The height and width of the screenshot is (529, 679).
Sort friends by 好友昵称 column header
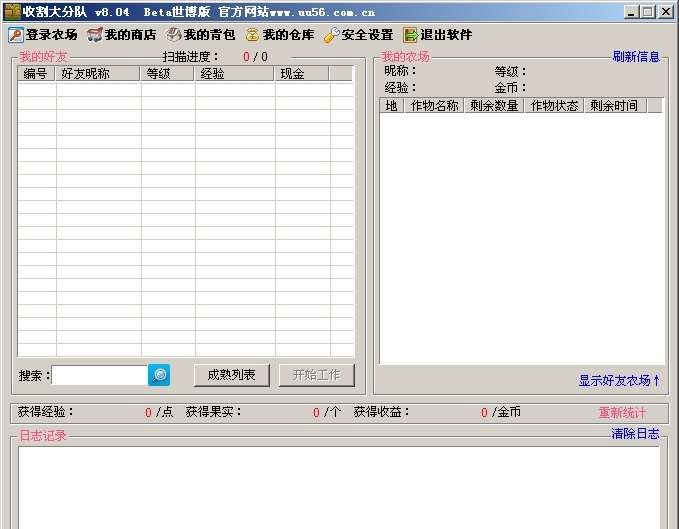tap(97, 74)
